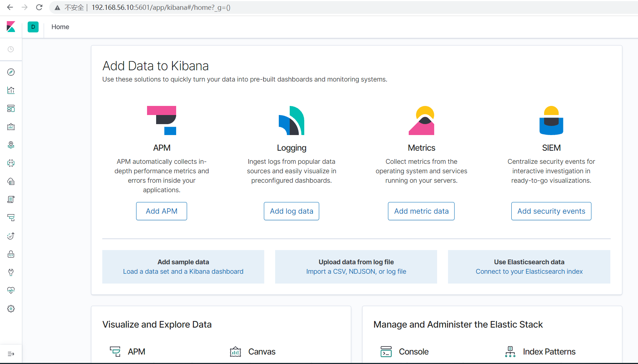
Task: Click the Kibana logo in the header
Action: pos(11,27)
